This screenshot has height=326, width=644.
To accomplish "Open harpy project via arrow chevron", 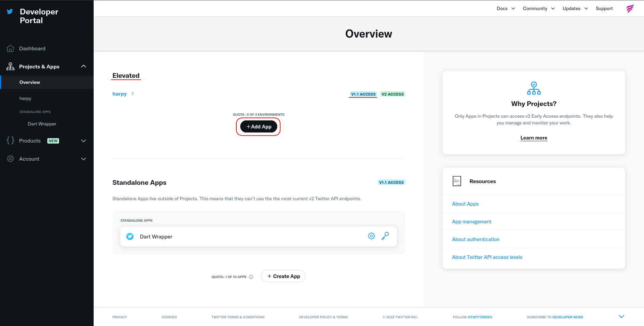I will [x=133, y=94].
